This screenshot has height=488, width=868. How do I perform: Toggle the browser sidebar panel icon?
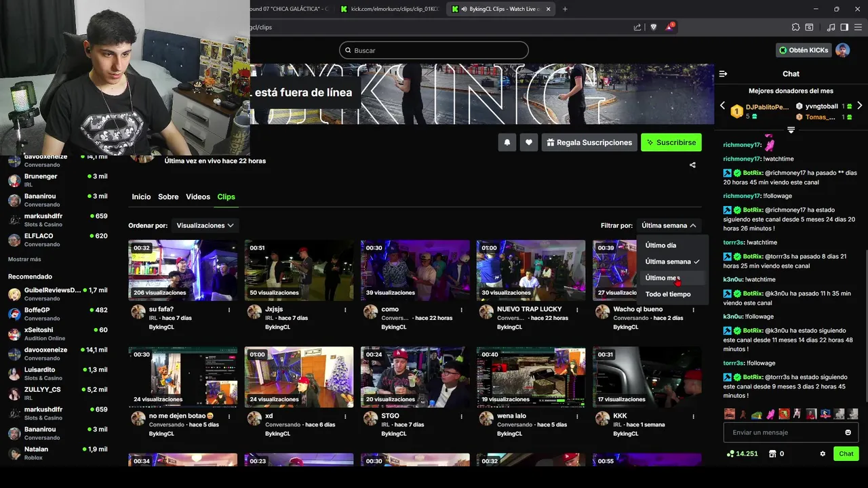coord(844,27)
